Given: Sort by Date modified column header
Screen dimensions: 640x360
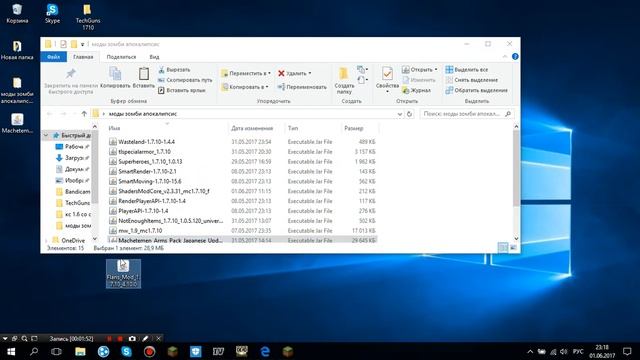Looking at the screenshot, I should click(x=256, y=128).
